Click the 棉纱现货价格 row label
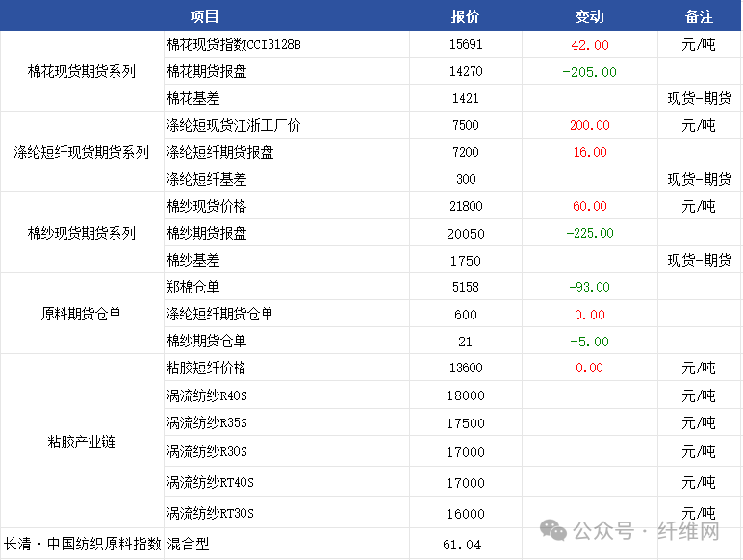 pos(207,206)
